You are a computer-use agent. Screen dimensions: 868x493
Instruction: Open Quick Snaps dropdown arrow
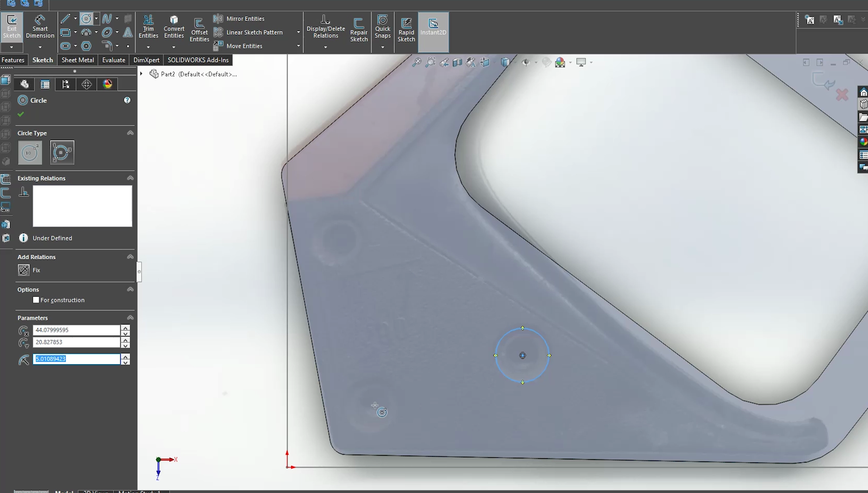[382, 47]
